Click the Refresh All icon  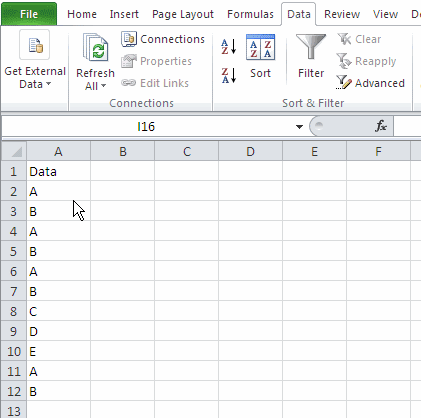[x=95, y=47]
